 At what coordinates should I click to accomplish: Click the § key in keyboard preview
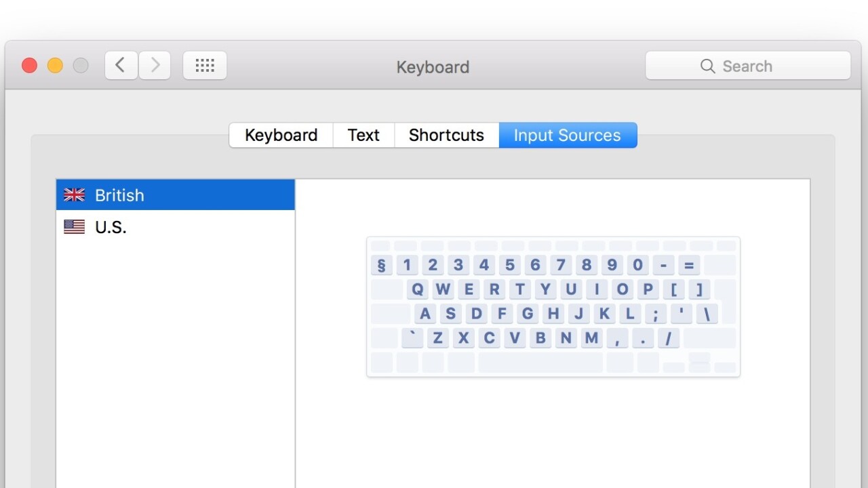(x=381, y=265)
